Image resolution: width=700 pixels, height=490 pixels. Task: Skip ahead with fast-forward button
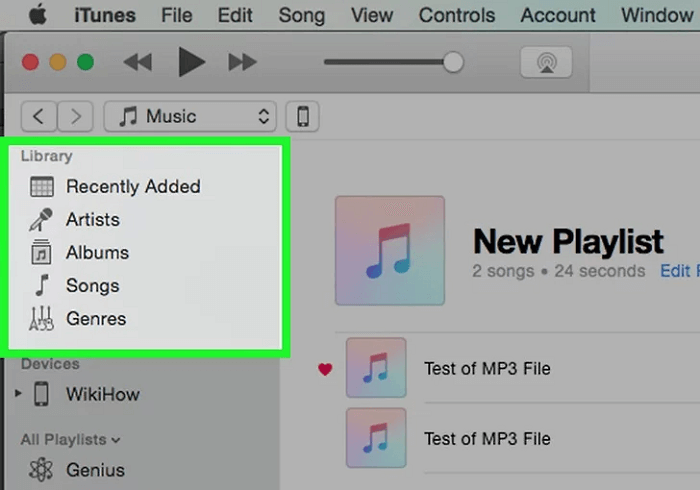click(242, 62)
